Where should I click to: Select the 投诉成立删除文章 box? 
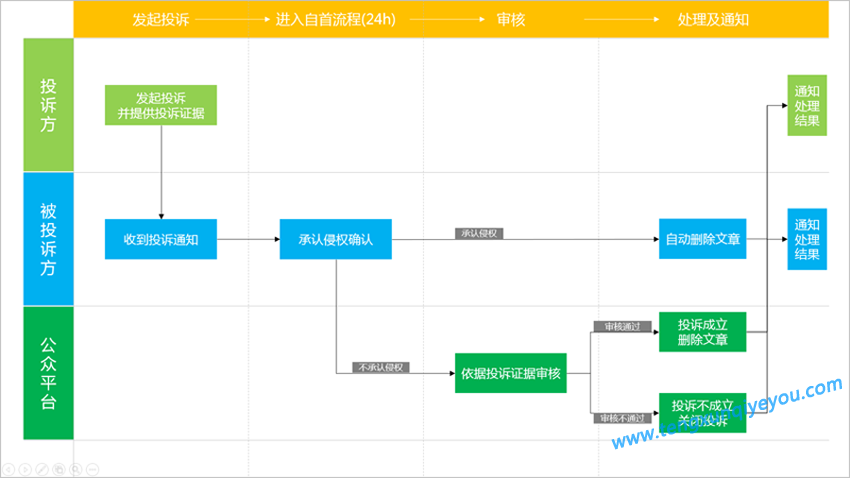coord(703,332)
